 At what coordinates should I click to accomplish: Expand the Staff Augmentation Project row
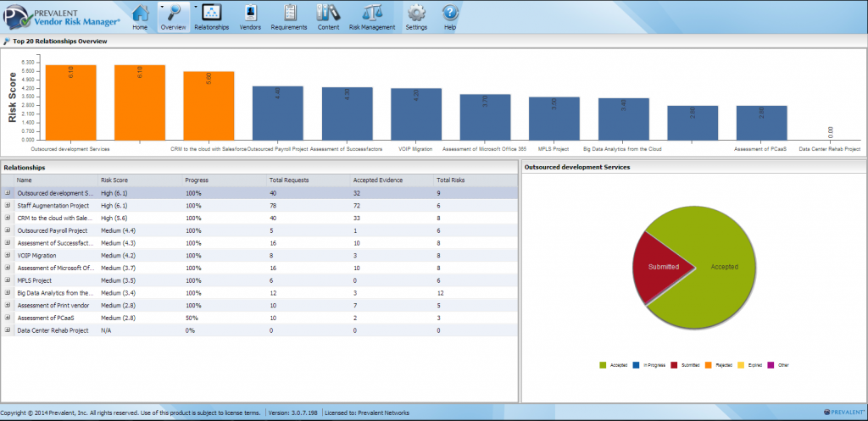point(8,206)
